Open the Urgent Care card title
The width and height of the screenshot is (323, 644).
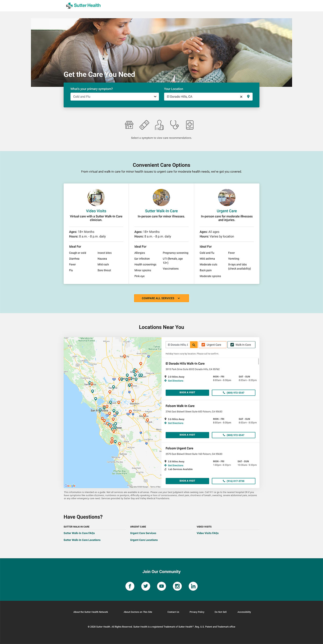[x=227, y=211]
